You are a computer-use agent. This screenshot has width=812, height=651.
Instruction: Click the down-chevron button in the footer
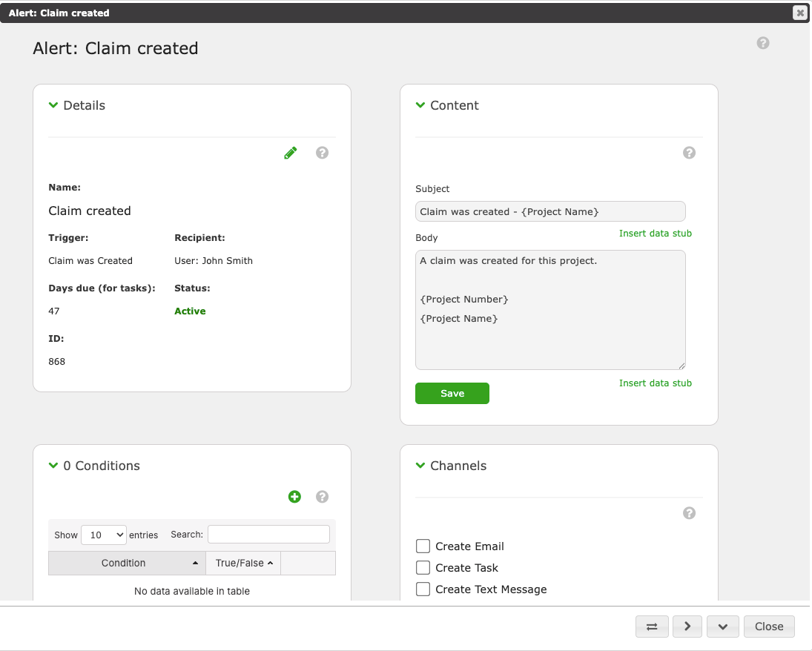723,627
